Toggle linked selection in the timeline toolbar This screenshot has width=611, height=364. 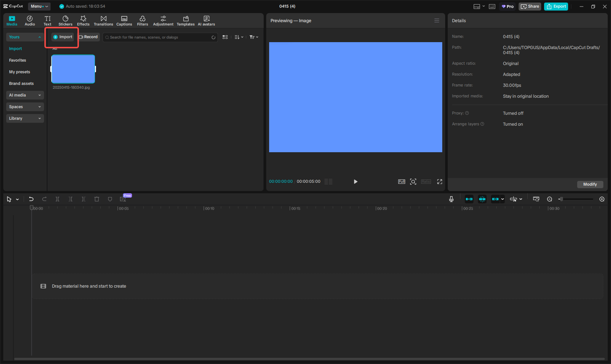(495, 199)
